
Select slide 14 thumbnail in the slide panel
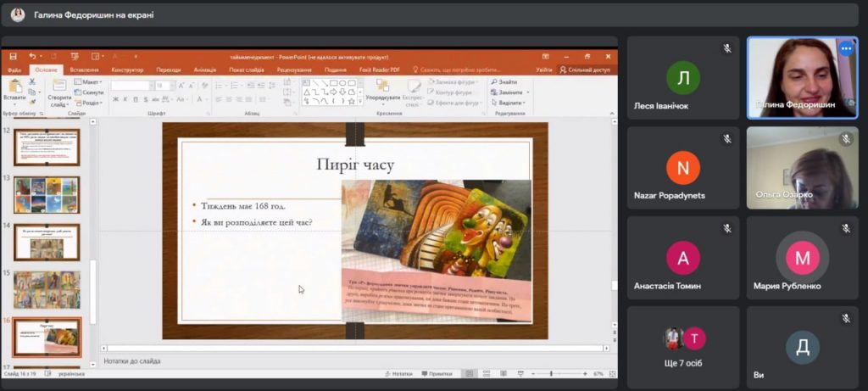point(47,242)
